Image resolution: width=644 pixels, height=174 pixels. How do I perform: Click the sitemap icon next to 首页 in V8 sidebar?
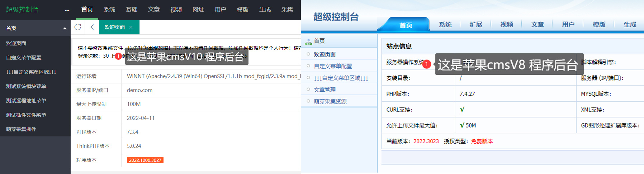(308, 42)
